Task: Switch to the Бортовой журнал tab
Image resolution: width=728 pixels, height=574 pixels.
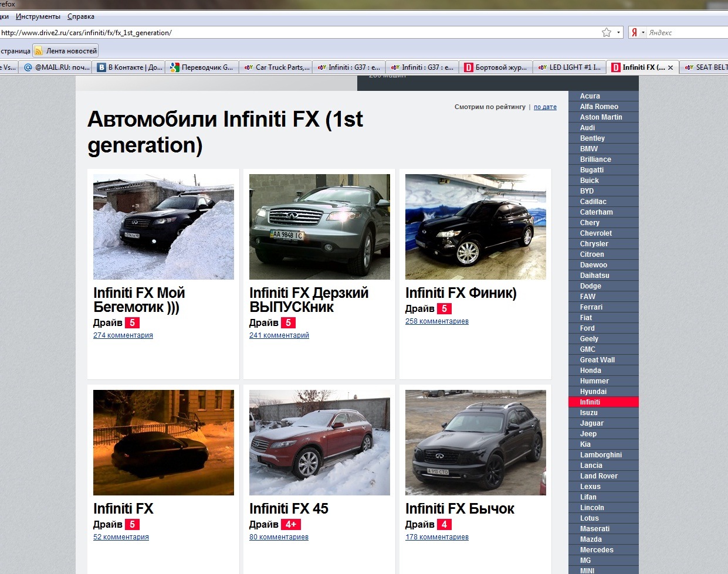Action: [496, 67]
